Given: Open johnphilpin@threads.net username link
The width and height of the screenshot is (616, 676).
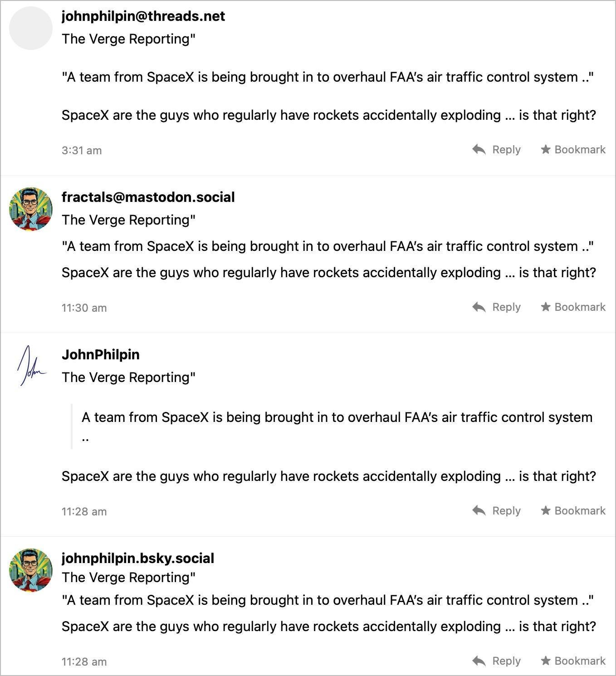Looking at the screenshot, I should click(x=143, y=16).
